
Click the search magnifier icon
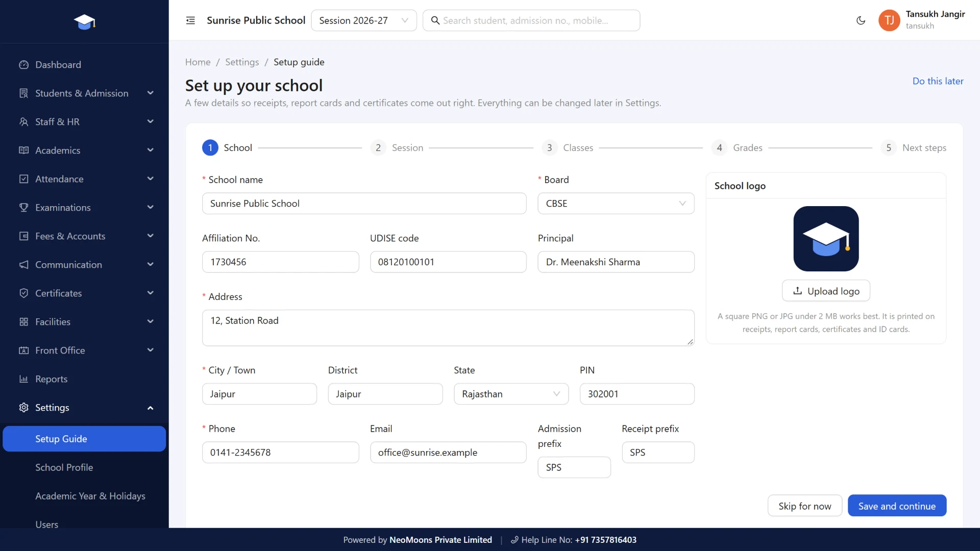tap(435, 20)
